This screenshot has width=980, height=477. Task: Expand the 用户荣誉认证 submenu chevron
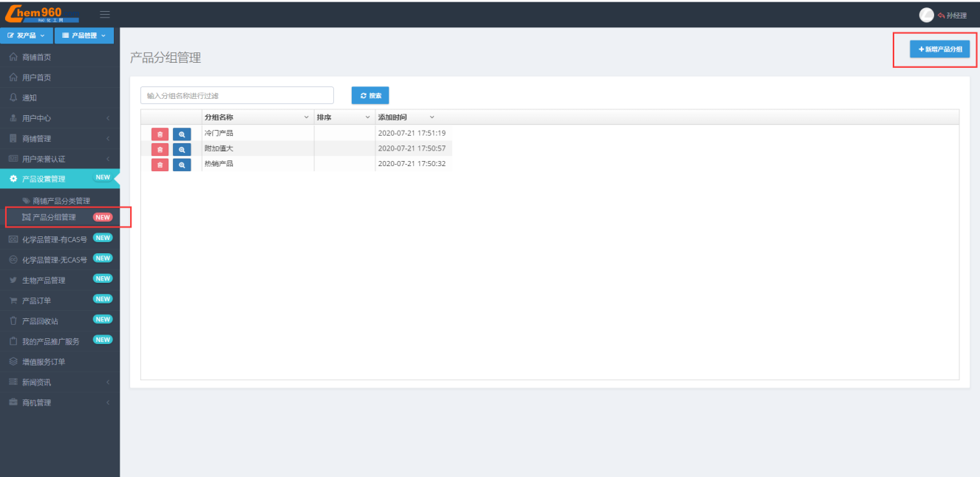click(108, 159)
